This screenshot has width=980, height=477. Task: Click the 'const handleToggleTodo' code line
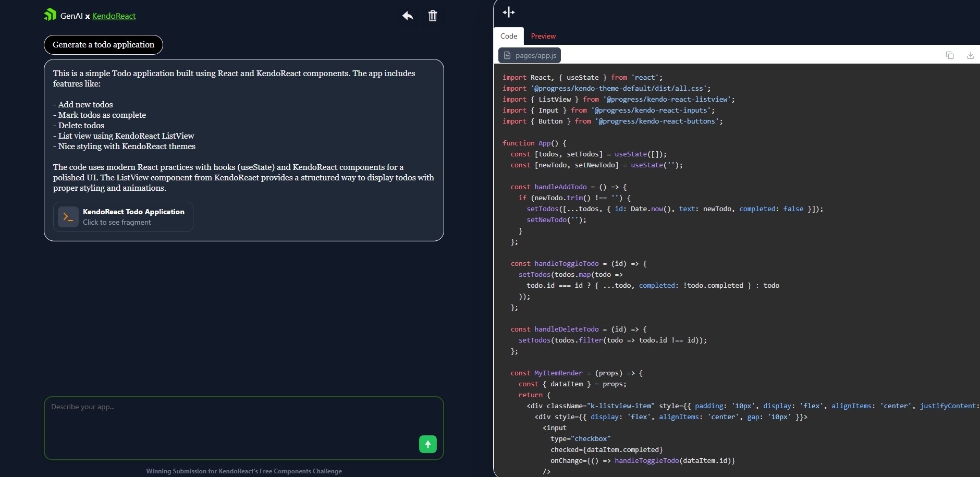579,264
